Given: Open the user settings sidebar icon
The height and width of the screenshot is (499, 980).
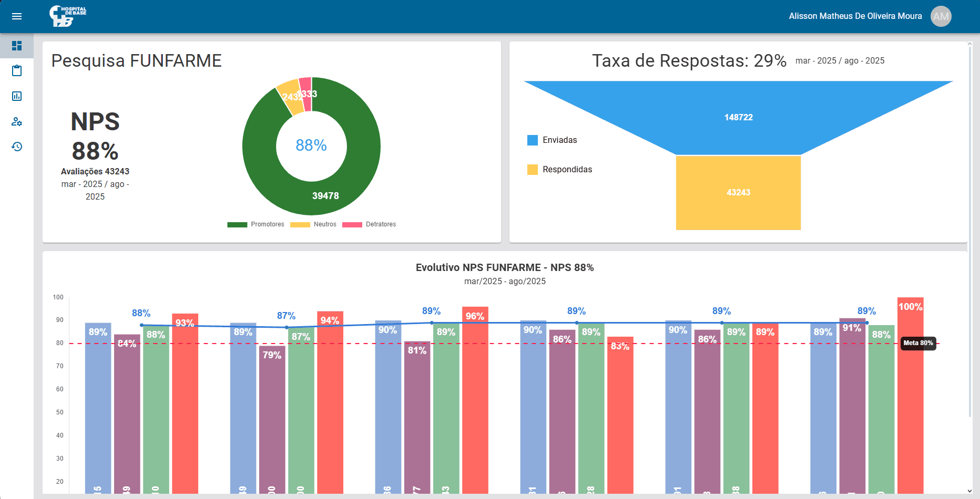Looking at the screenshot, I should [17, 121].
